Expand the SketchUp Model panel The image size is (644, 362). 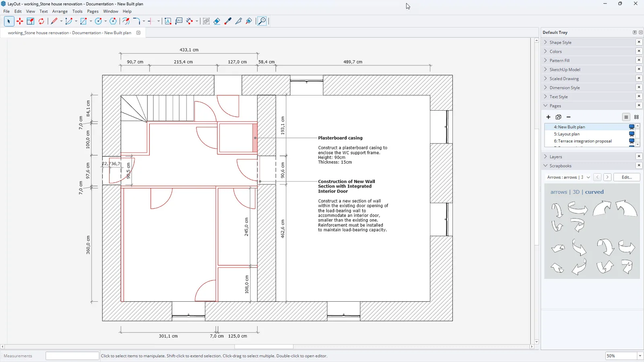click(545, 70)
